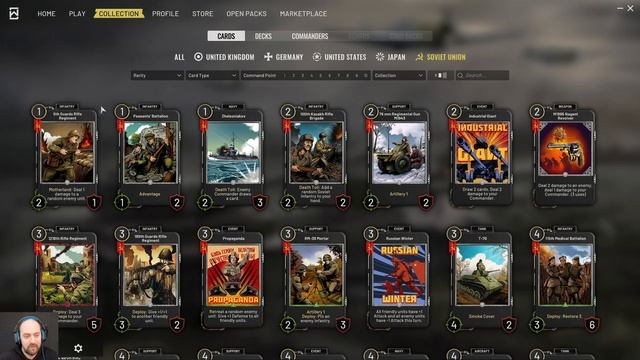640x360 pixels.
Task: Filter by command point cost 7
Action: point(338,76)
